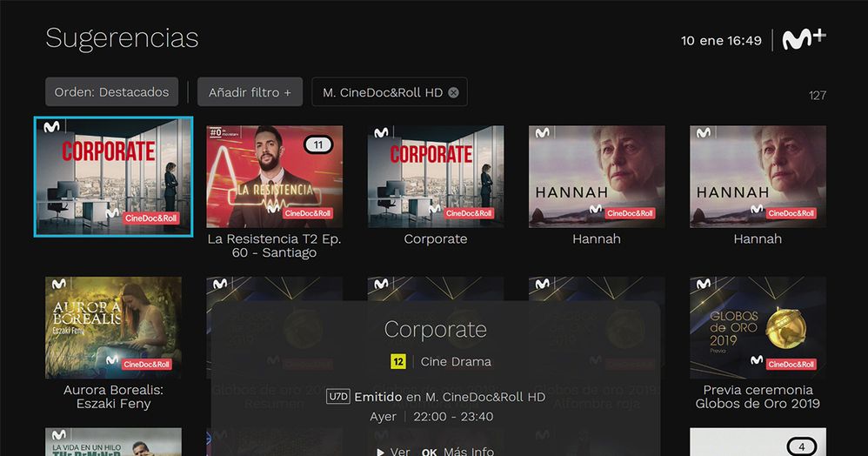Open the first Hannah thumbnail
Image resolution: width=868 pixels, height=456 pixels.
[x=597, y=177]
